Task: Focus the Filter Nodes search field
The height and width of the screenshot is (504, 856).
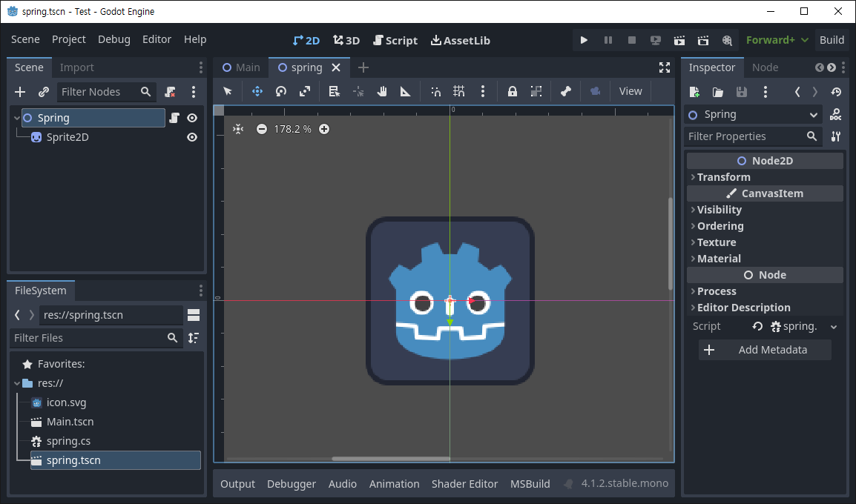Action: pyautogui.click(x=107, y=92)
